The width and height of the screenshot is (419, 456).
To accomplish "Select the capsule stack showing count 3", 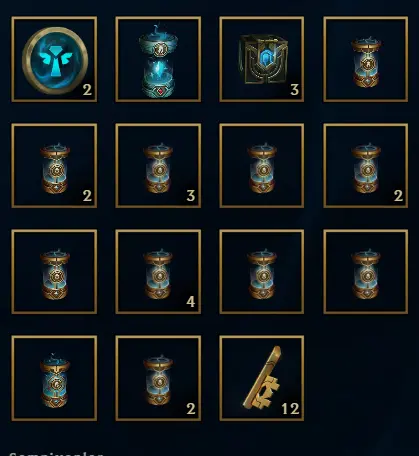I will 158,166.
